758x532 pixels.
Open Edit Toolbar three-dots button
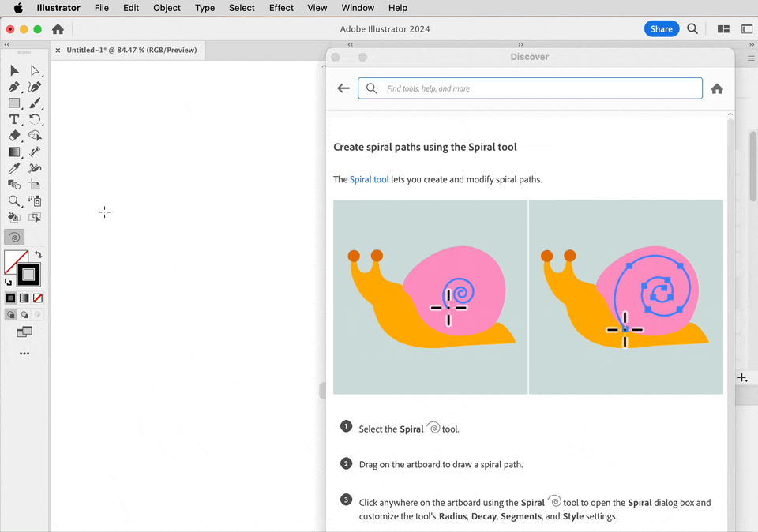pyautogui.click(x=24, y=354)
